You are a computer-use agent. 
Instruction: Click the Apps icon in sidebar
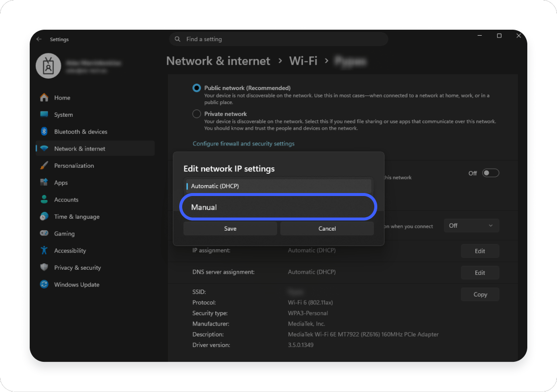(x=44, y=182)
